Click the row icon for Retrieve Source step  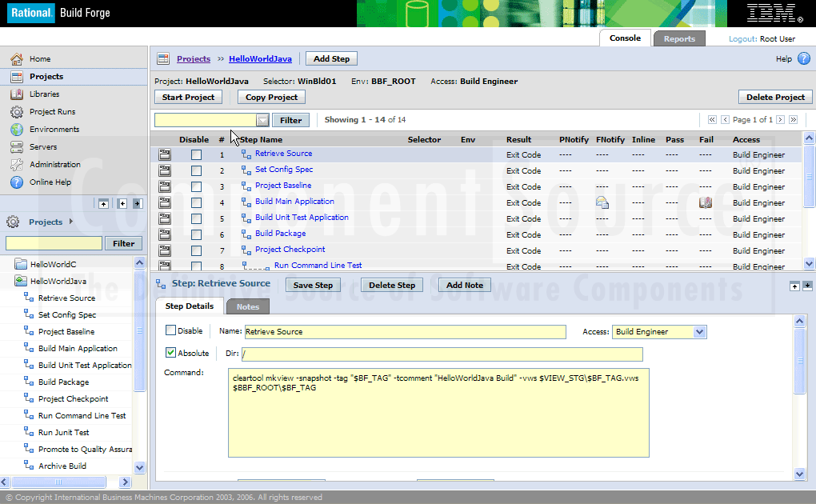click(165, 154)
